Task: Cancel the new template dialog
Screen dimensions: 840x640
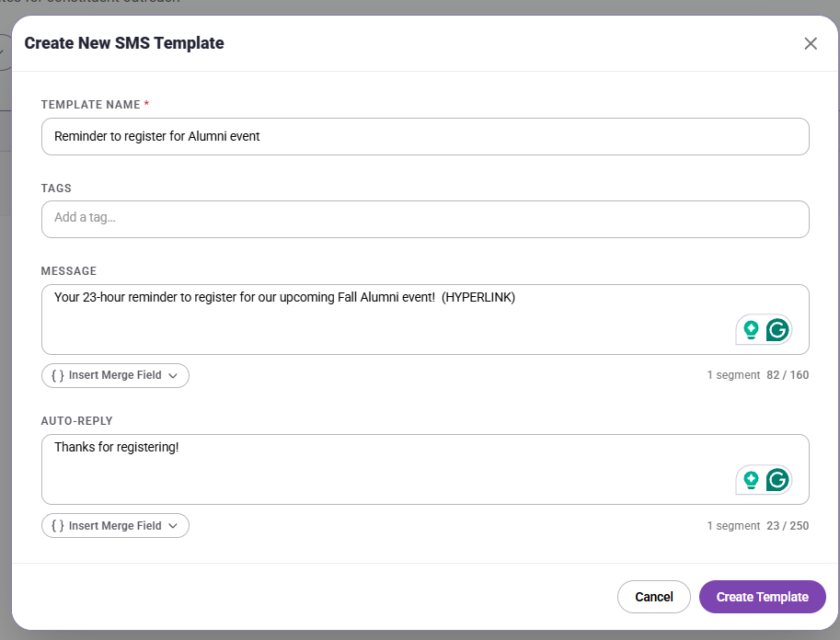Action: [653, 597]
